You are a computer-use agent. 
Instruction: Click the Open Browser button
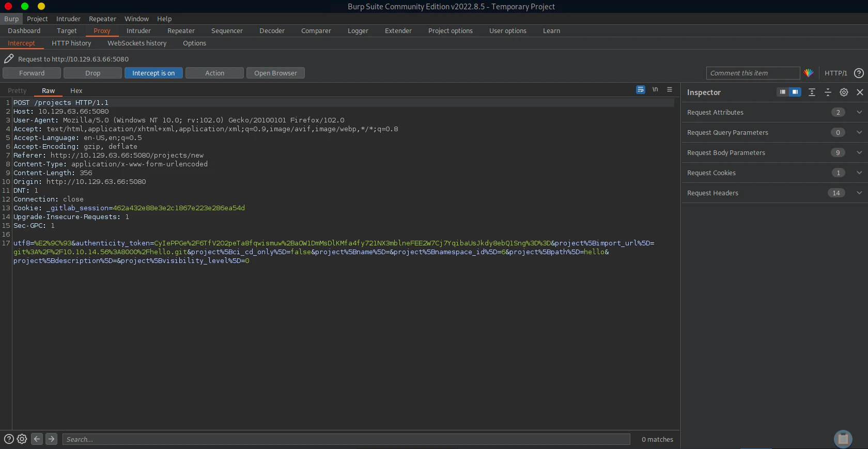tap(275, 73)
